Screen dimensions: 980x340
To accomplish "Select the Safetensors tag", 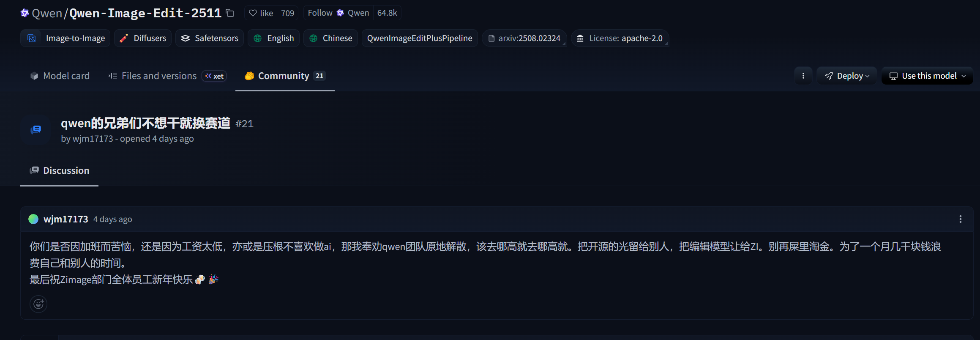I will pos(210,38).
